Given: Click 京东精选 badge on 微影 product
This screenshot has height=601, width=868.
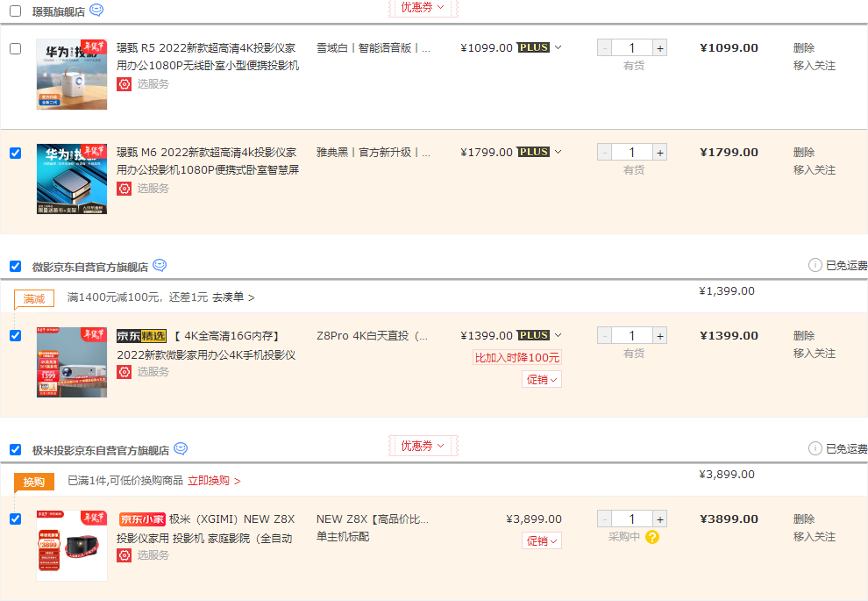Looking at the screenshot, I should 141,336.
